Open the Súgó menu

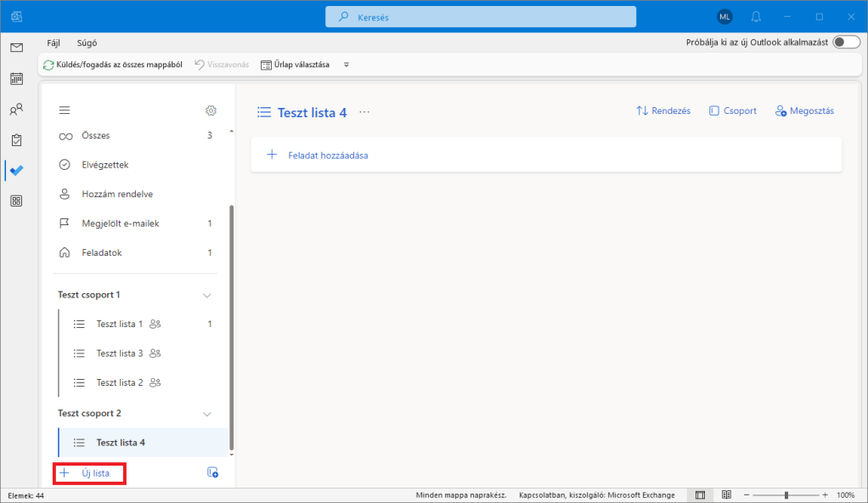(x=87, y=42)
